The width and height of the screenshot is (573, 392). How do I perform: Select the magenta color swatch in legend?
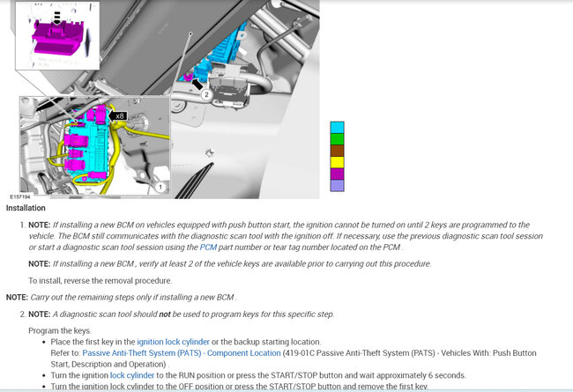(337, 174)
